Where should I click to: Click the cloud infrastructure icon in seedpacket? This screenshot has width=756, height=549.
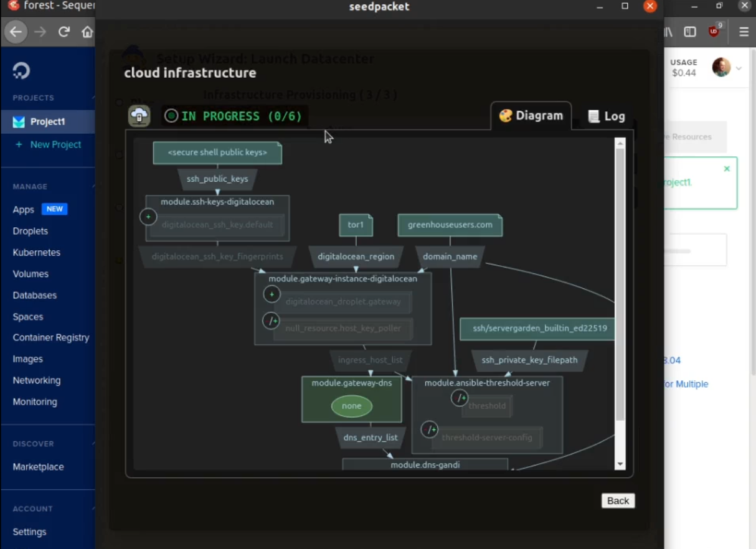point(139,116)
